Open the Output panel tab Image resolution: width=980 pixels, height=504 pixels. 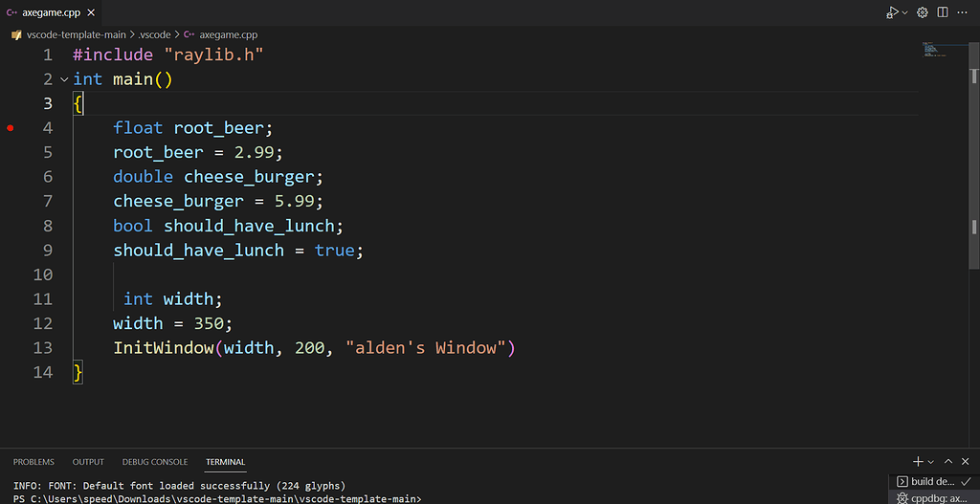pyautogui.click(x=88, y=462)
